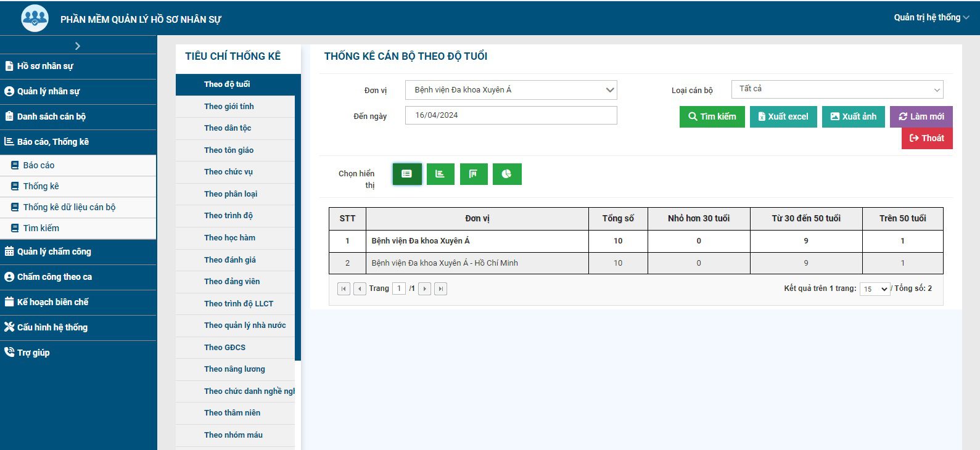Switch to table list display view

407,174
